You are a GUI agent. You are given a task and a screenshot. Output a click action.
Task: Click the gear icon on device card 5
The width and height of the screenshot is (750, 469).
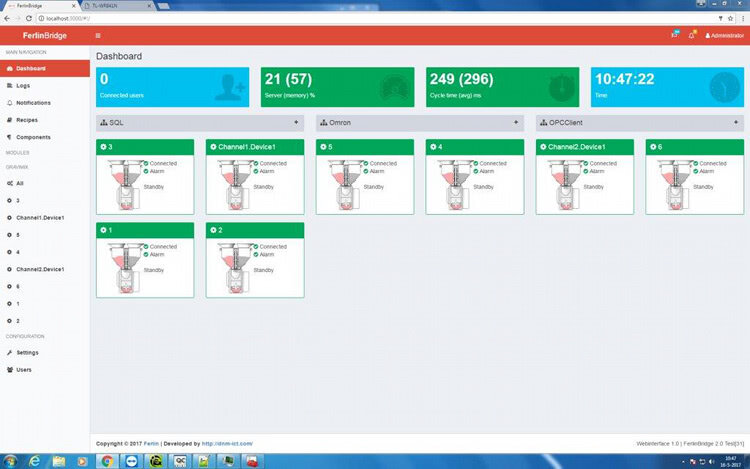(323, 147)
